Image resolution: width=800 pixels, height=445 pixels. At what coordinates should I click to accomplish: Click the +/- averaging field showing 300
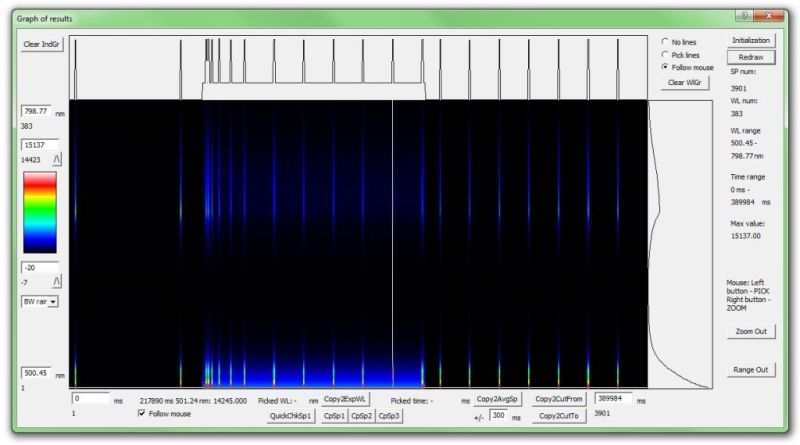499,415
